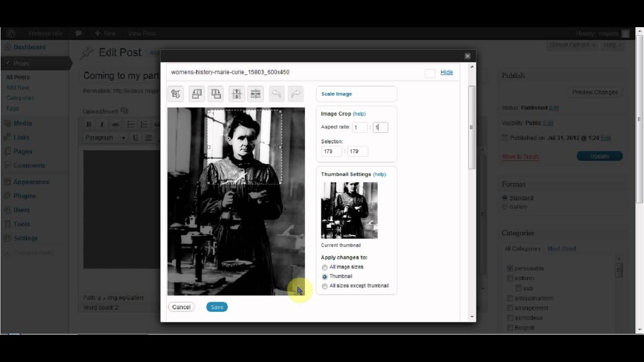Click the second aspect ratio field
The image size is (644, 362).
(380, 128)
